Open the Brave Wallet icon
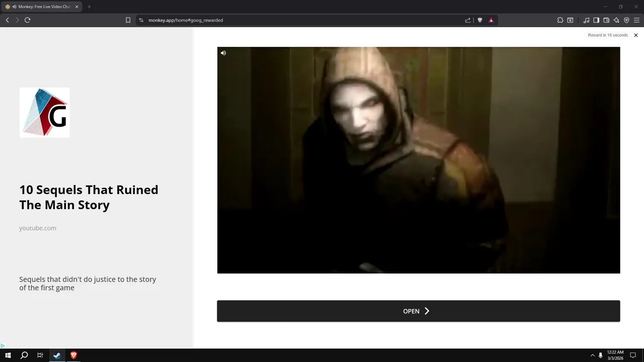 click(x=606, y=20)
